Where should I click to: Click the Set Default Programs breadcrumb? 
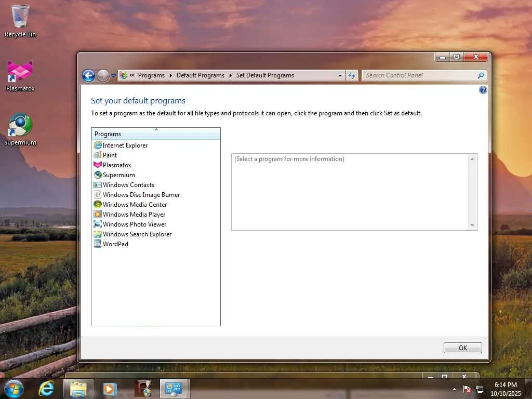coord(265,75)
